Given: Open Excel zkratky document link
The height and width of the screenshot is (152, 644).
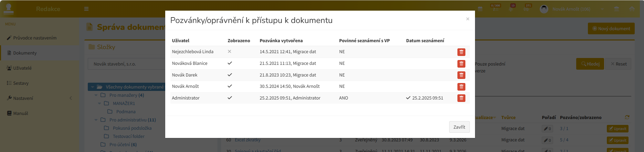Looking at the screenshot, I should click(x=247, y=140).
